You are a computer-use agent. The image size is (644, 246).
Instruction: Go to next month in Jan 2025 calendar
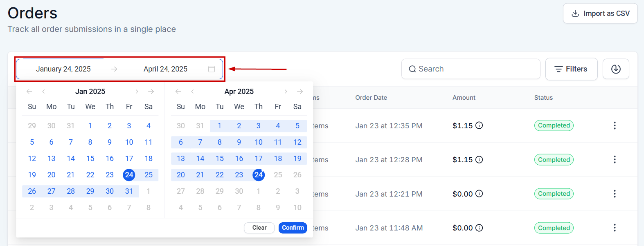coord(137,92)
